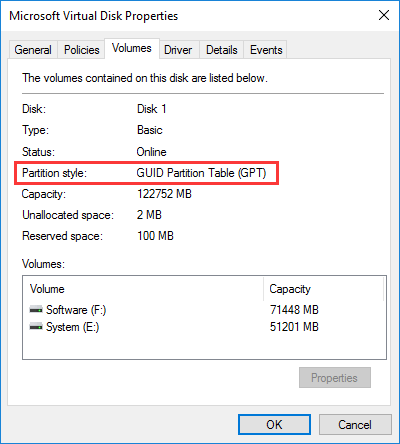Image resolution: width=400 pixels, height=444 pixels.
Task: Select the Software (F:) volume row
Action: (x=204, y=310)
